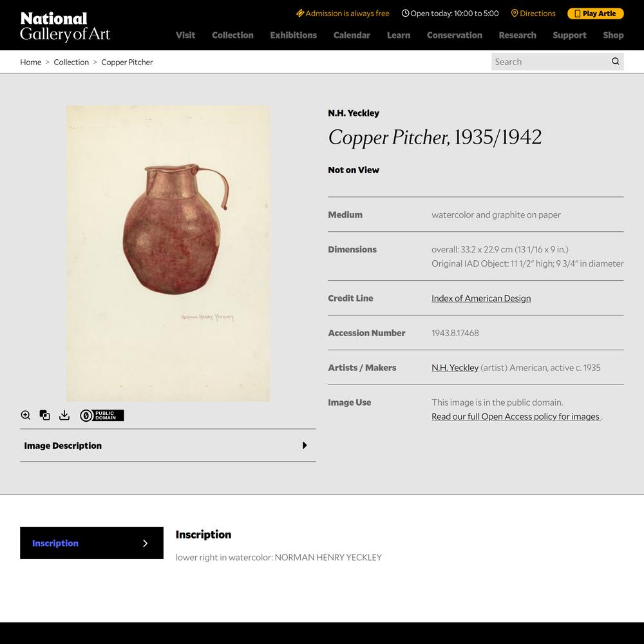Click the Accession Number field label
The image size is (644, 644).
(367, 333)
